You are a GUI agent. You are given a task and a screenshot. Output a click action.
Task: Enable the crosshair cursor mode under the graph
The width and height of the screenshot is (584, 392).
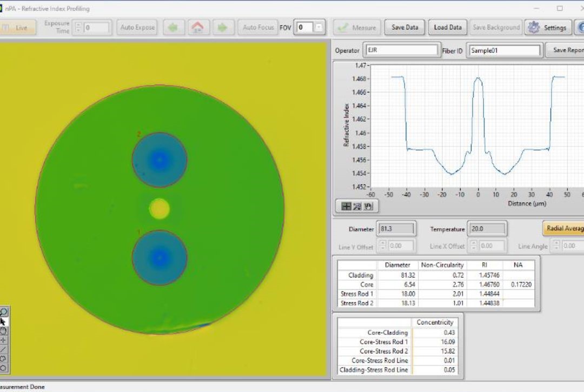pos(346,207)
